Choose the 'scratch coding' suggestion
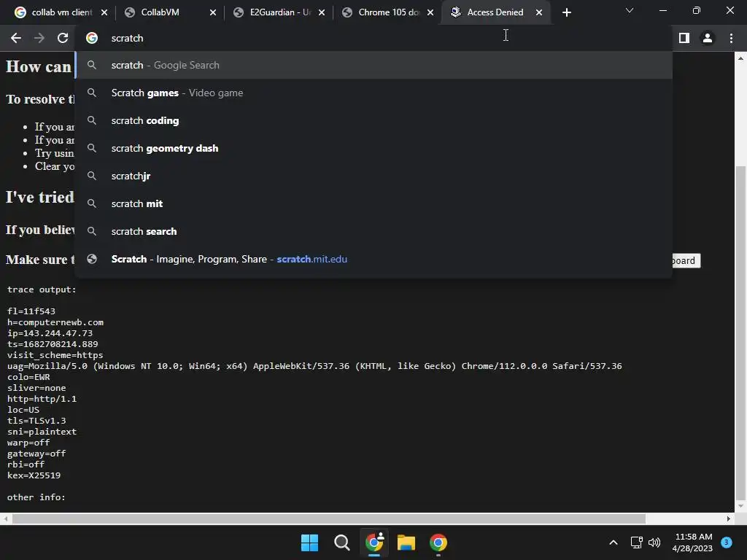 (x=373, y=120)
